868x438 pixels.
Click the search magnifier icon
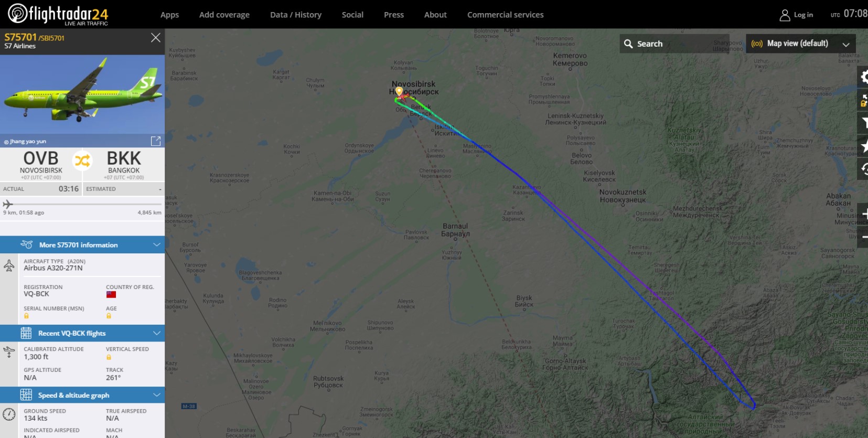tap(628, 44)
